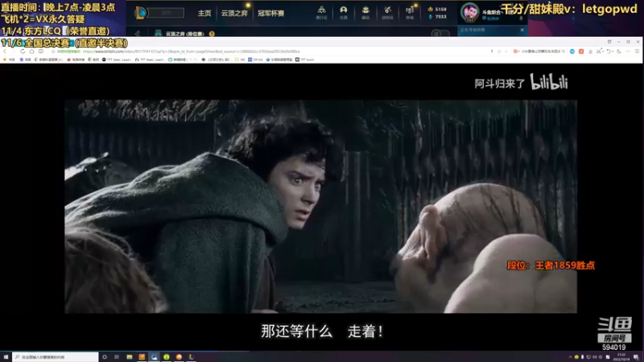
Task: Open the pass (通行证) icon in client
Action: point(321,12)
